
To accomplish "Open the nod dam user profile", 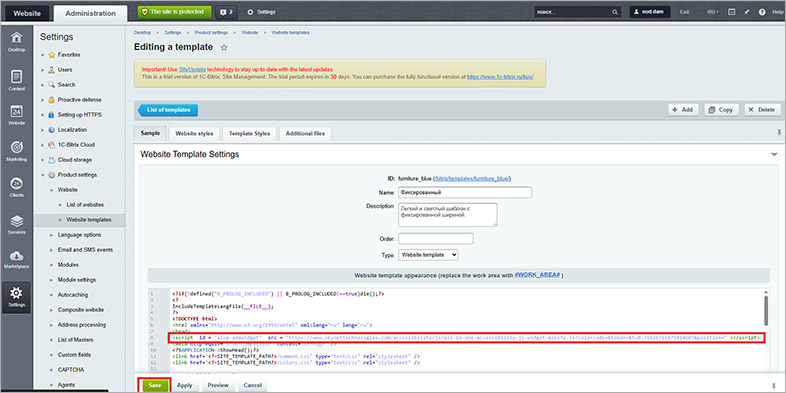I will pos(650,12).
